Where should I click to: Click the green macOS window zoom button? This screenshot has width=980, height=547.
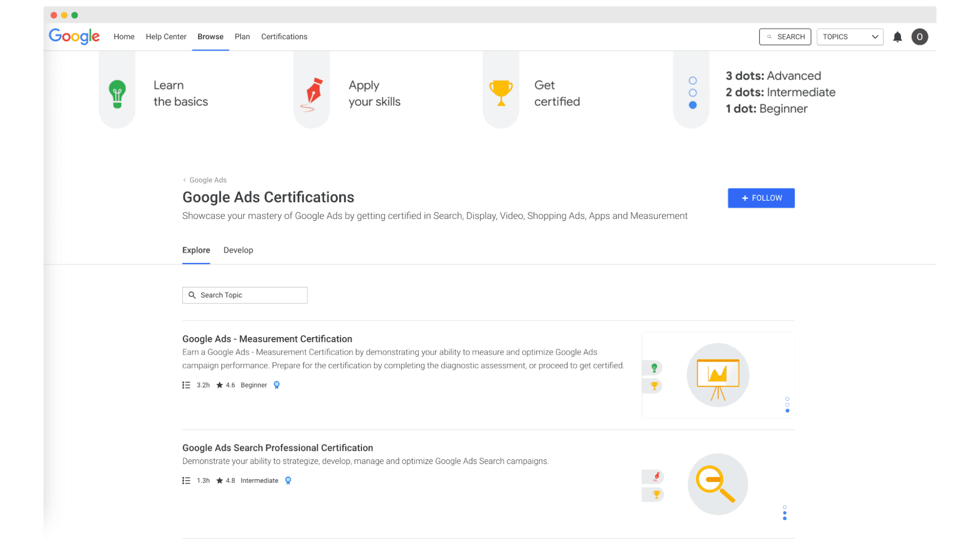75,15
